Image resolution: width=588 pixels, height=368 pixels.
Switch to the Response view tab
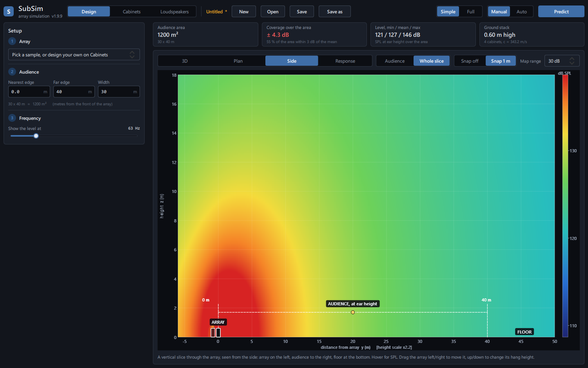click(x=345, y=61)
